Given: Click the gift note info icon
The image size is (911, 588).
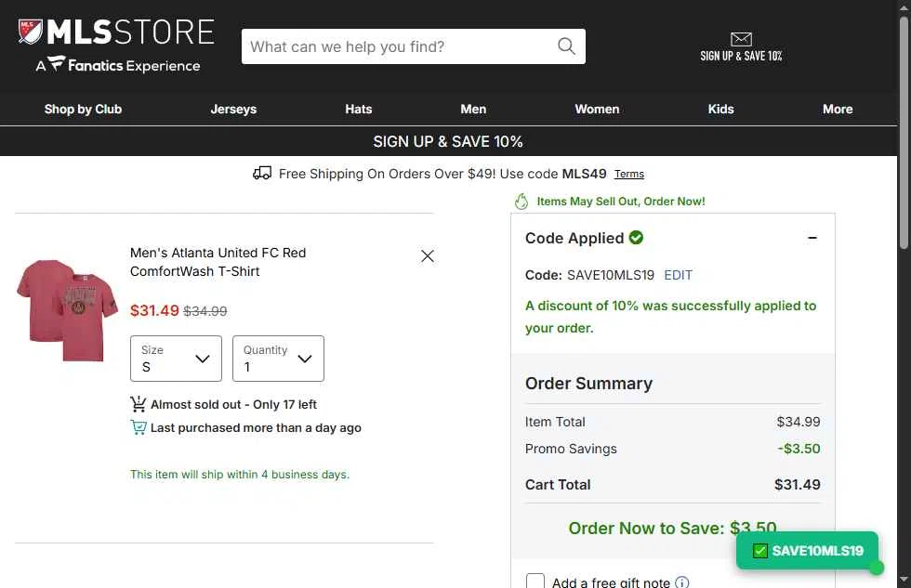Looking at the screenshot, I should pos(682,581).
